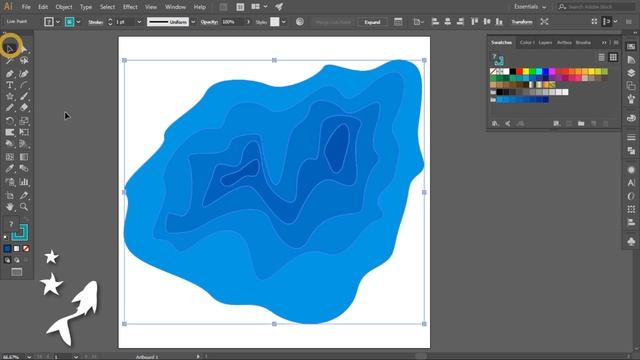Open Swatch Libraries menu icon
The width and height of the screenshot is (640, 360).
(x=495, y=123)
